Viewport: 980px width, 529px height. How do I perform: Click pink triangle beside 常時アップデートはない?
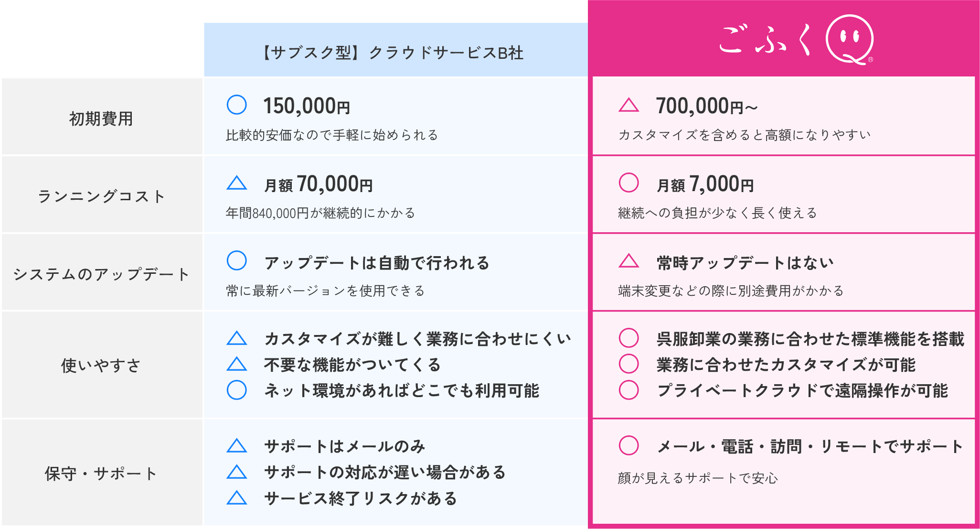[628, 261]
